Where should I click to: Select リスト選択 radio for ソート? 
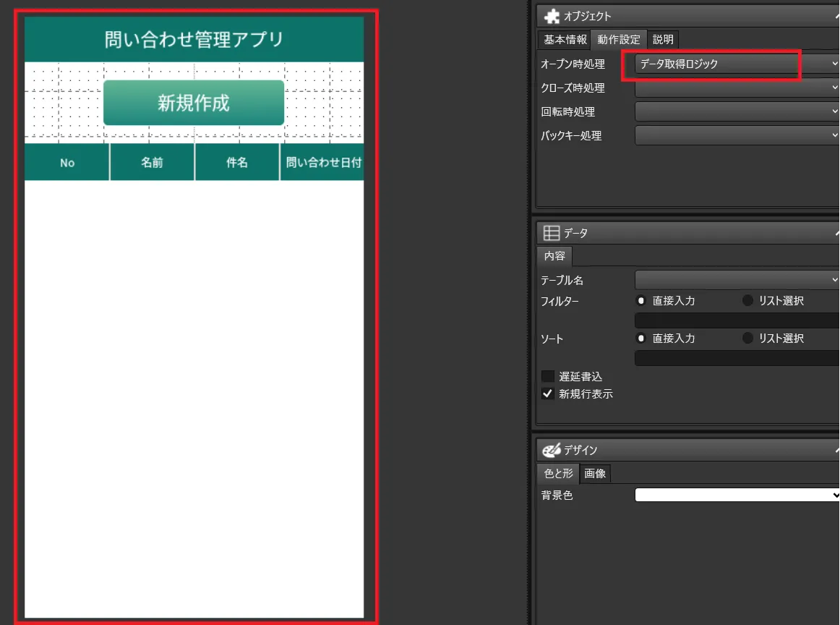coord(747,338)
